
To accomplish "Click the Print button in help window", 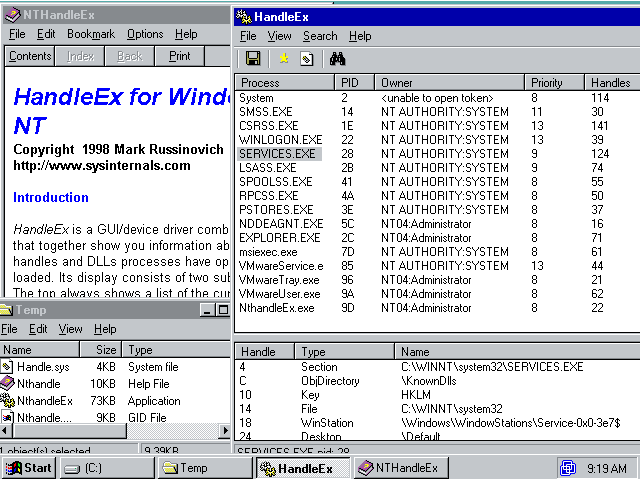I will pyautogui.click(x=180, y=56).
